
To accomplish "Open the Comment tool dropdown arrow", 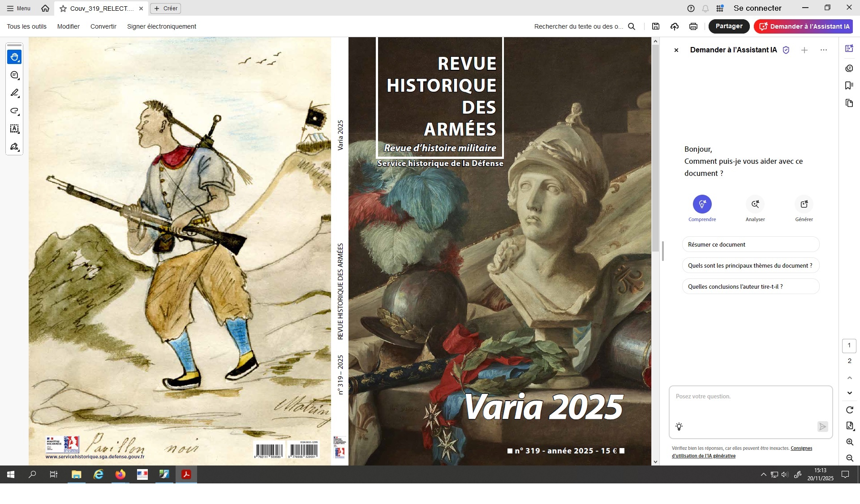I will (18, 80).
